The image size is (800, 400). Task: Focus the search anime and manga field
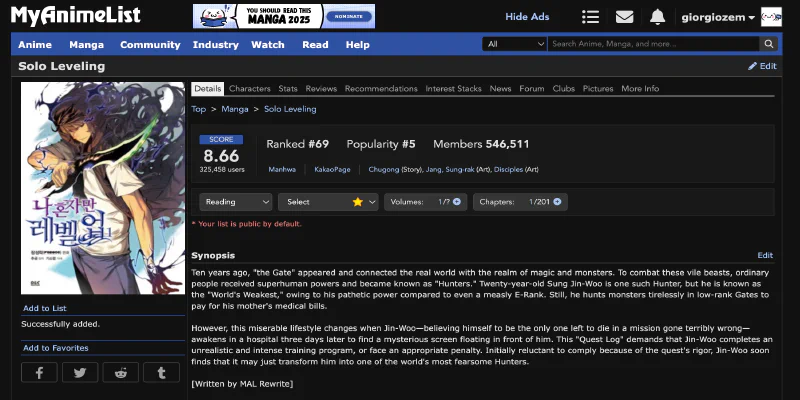click(652, 45)
